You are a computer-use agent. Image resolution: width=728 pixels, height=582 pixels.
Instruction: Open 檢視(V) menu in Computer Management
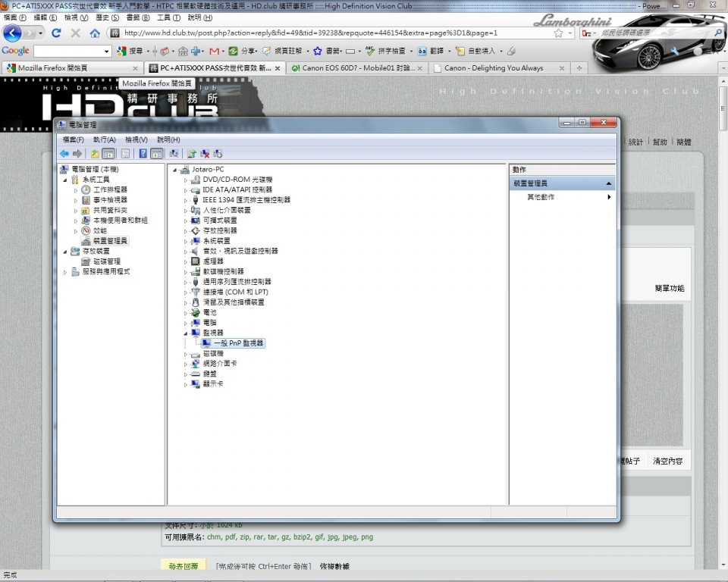(136, 139)
